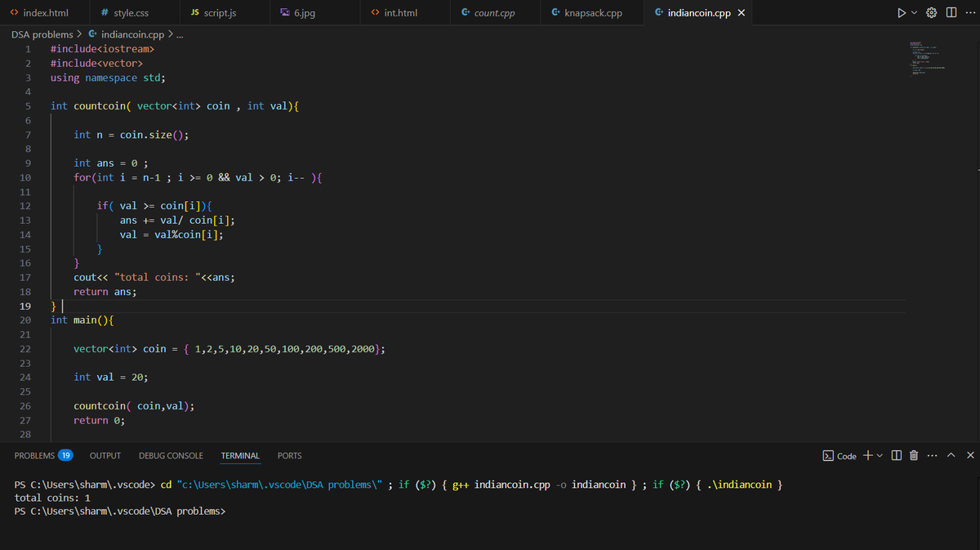Screen dimensions: 980x550
Task: Open the PROBLEMS panel tab
Action: tap(35, 455)
